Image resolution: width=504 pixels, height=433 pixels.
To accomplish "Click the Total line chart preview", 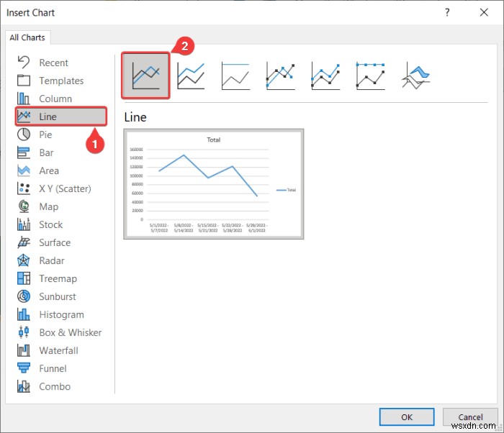I will click(x=214, y=184).
